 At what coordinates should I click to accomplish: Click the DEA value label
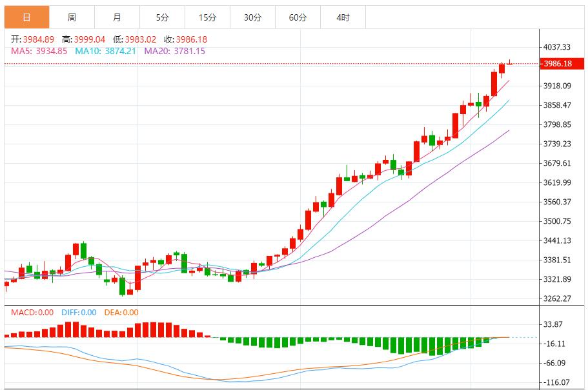click(x=122, y=313)
